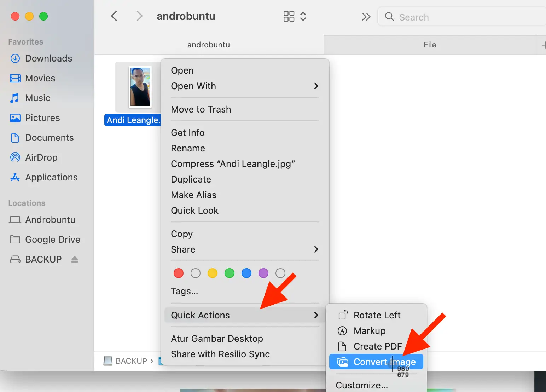Click inside the Search field
This screenshot has height=392, width=546.
(442, 17)
